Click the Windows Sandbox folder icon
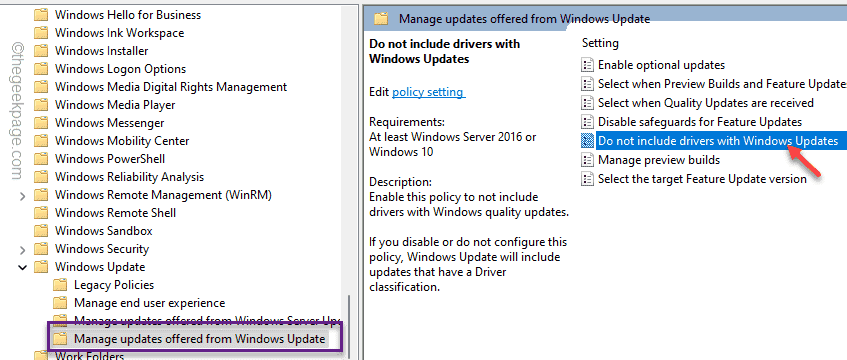The width and height of the screenshot is (847, 360). point(42,231)
